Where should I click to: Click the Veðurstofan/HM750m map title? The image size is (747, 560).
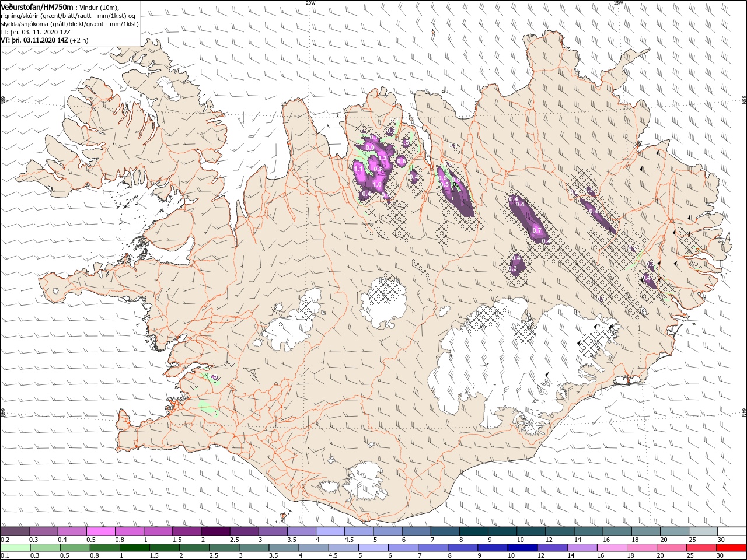point(37,6)
